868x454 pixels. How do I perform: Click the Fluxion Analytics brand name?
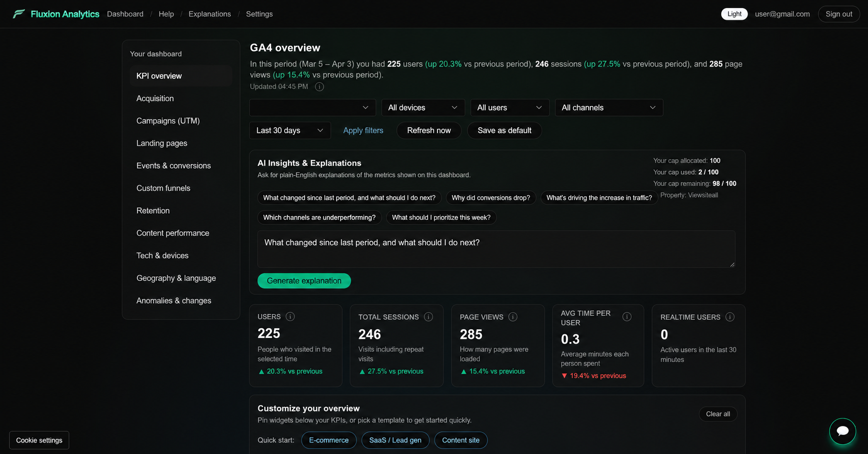click(x=65, y=14)
